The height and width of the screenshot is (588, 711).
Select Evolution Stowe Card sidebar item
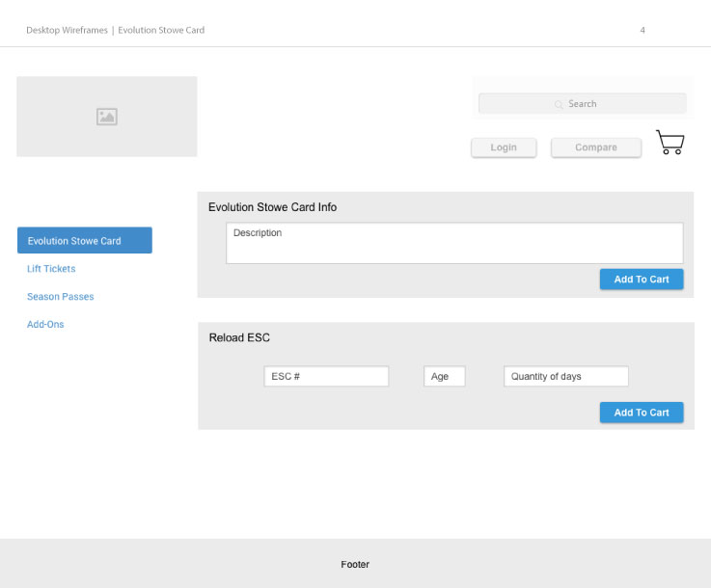coord(84,241)
